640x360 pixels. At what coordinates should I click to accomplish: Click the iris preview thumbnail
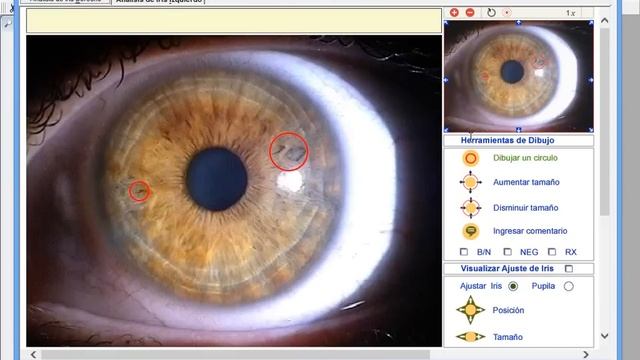tap(518, 76)
